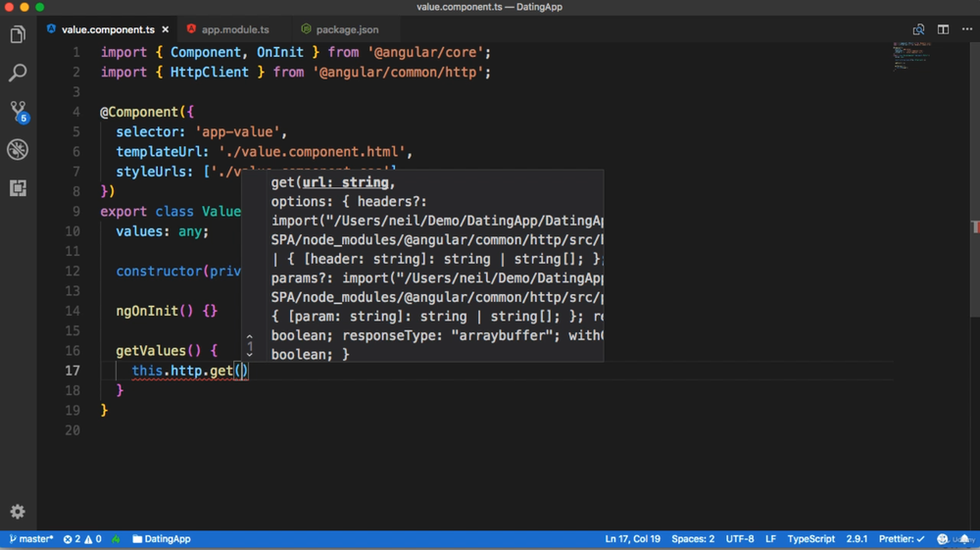Open the Search view
Viewport: 980px width, 550px height.
(18, 73)
